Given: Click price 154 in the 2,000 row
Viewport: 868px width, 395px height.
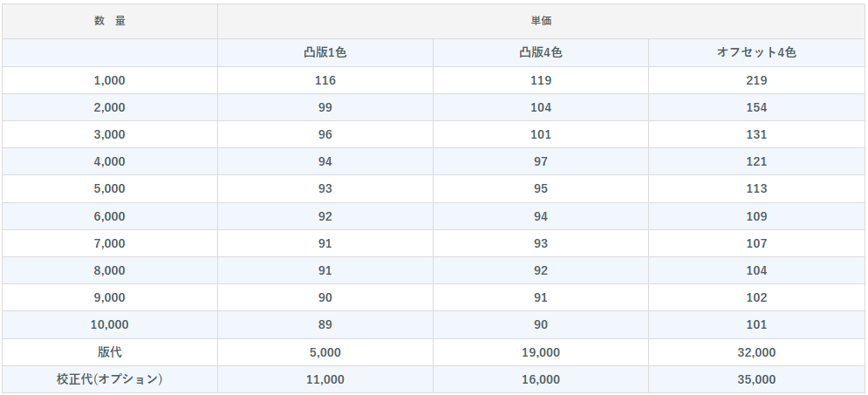Looking at the screenshot, I should [756, 107].
